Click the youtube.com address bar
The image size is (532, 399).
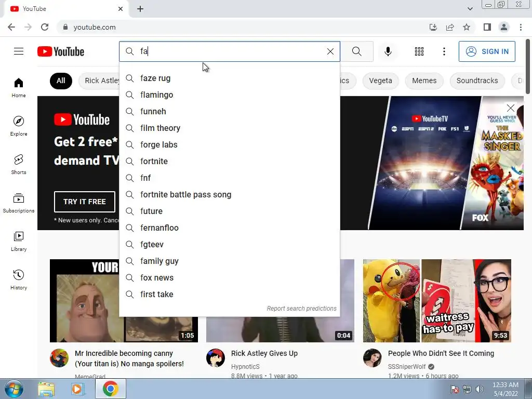click(244, 27)
